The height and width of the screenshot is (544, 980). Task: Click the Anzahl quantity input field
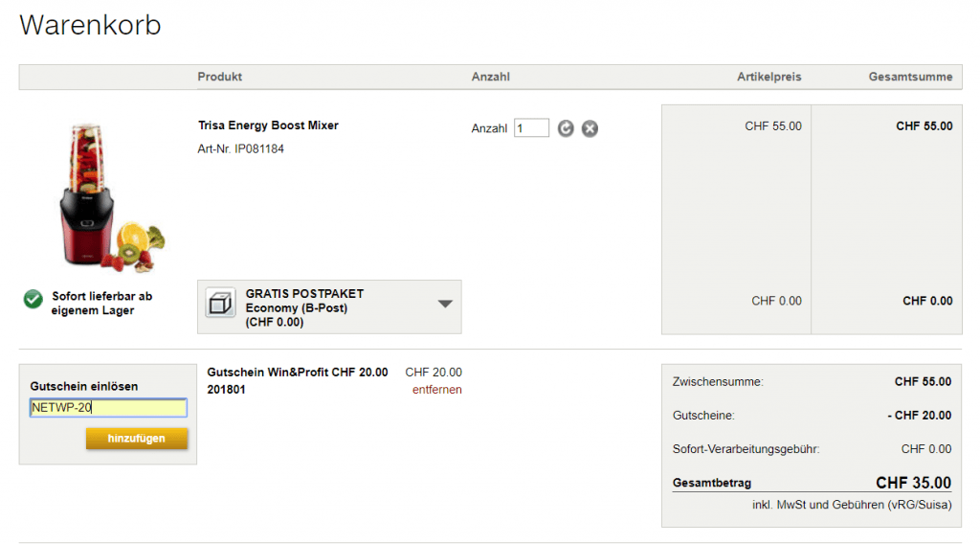pos(531,128)
